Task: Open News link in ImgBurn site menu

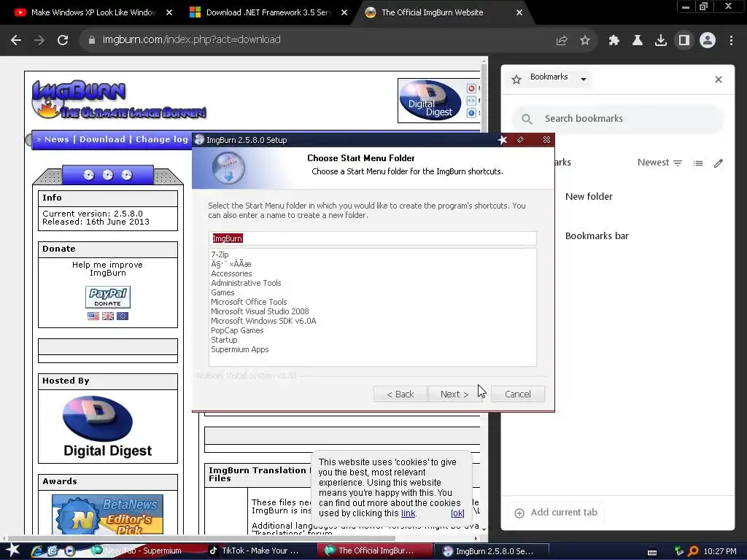Action: point(57,139)
